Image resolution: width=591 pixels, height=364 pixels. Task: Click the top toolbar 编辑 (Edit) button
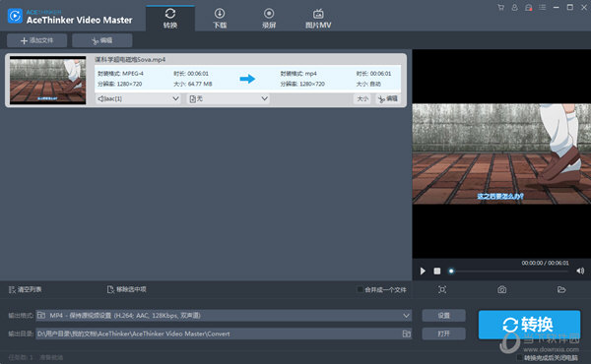(102, 40)
